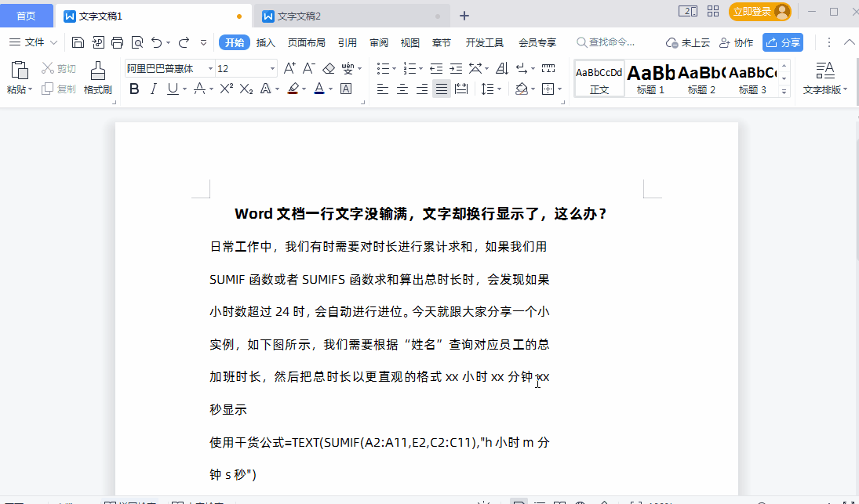Click the Superscript X² icon
Screen dimensions: 859x504
226,89
